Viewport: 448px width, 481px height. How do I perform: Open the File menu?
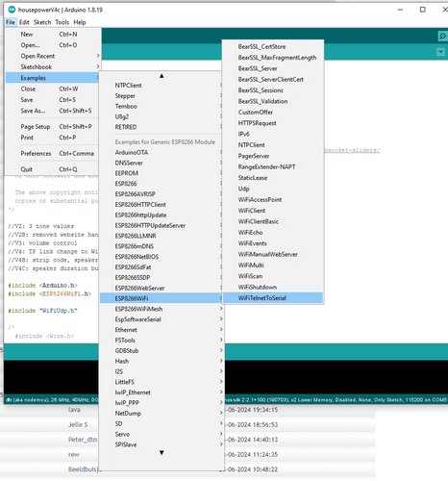pos(11,22)
